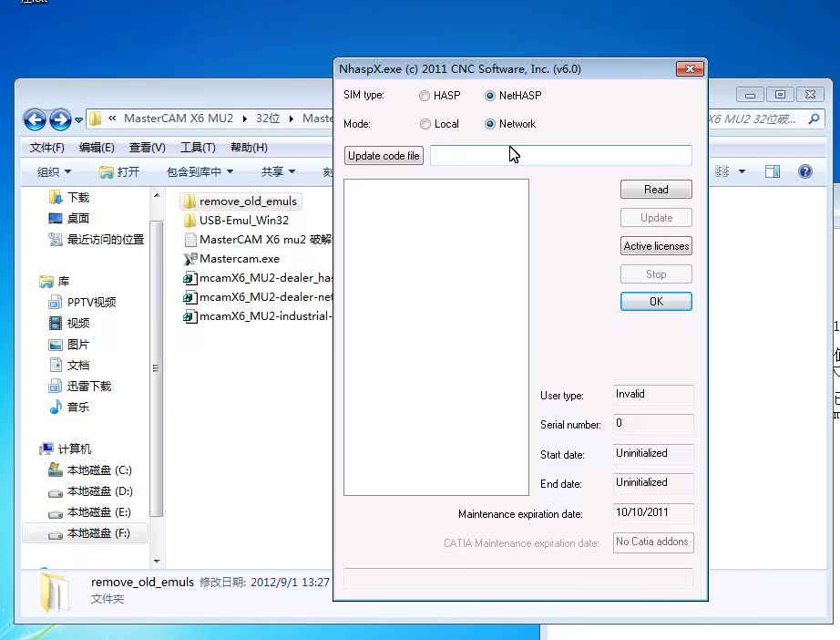Select 下载 in navigation pane
This screenshot has width=840, height=640.
click(x=69, y=197)
